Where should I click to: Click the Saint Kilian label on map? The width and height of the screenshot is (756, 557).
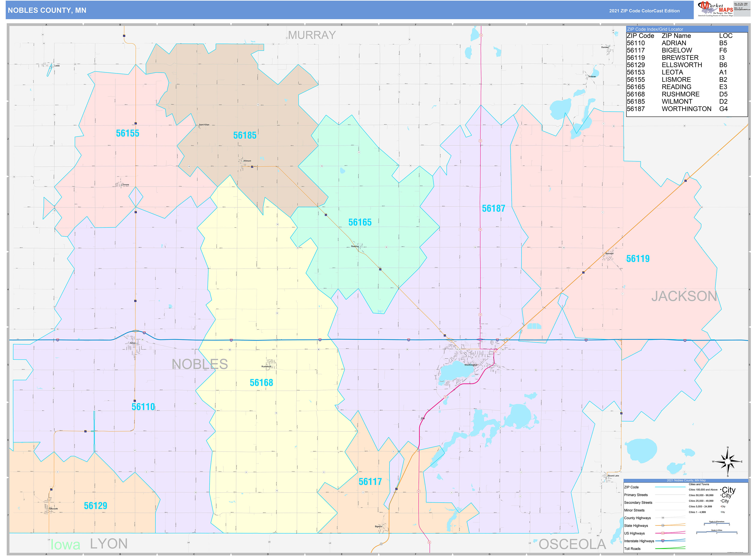[x=204, y=125]
